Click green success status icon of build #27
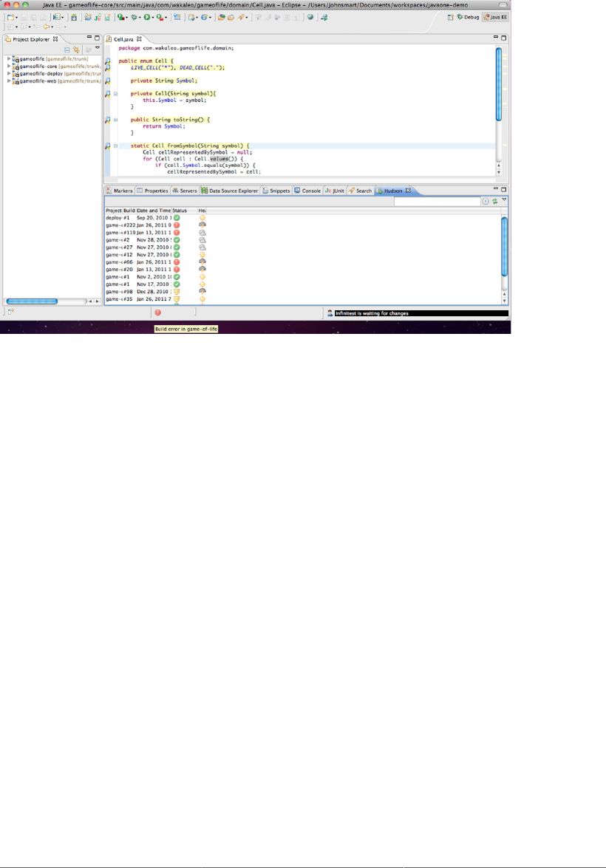The height and width of the screenshot is (868, 606). 177,247
